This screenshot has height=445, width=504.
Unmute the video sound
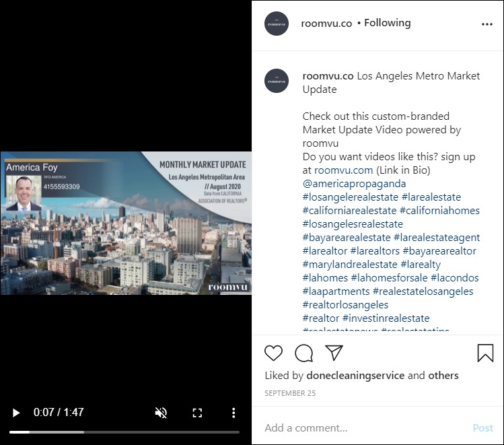[161, 413]
